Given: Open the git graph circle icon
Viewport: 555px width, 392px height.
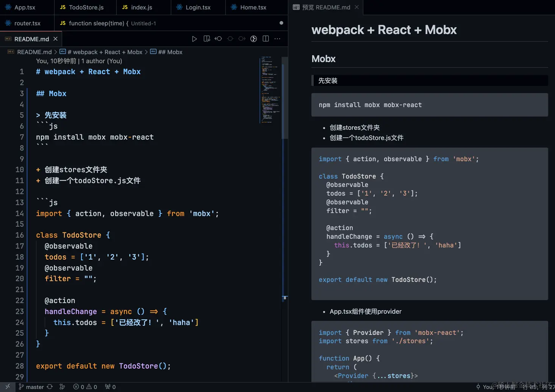Looking at the screenshot, I should [254, 39].
